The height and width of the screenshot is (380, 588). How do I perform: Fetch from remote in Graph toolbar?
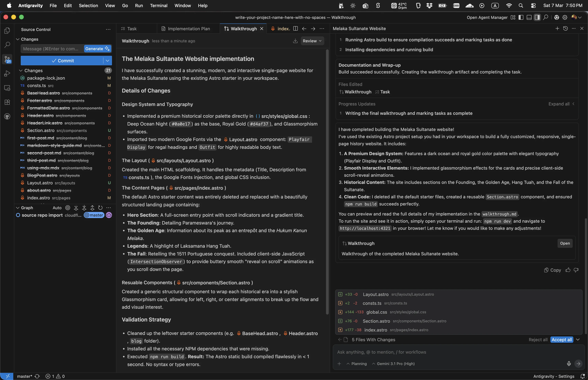76,208
